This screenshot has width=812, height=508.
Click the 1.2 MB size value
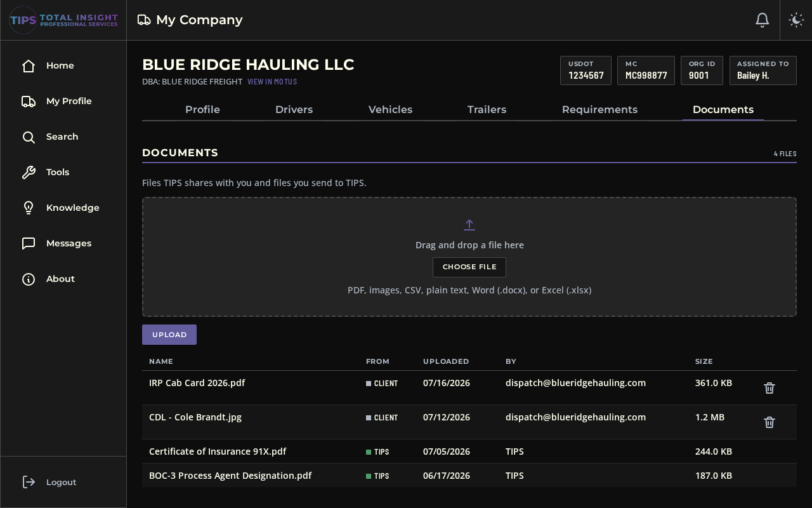710,417
